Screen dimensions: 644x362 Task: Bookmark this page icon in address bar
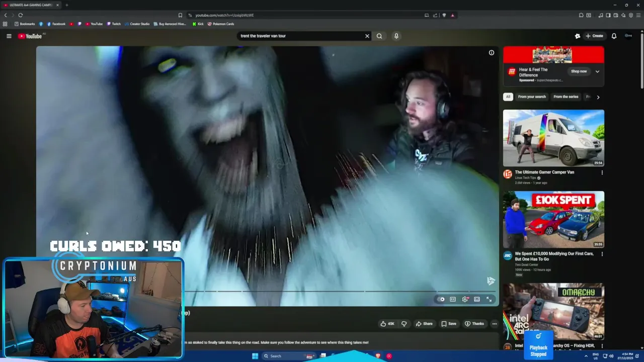pos(180,15)
